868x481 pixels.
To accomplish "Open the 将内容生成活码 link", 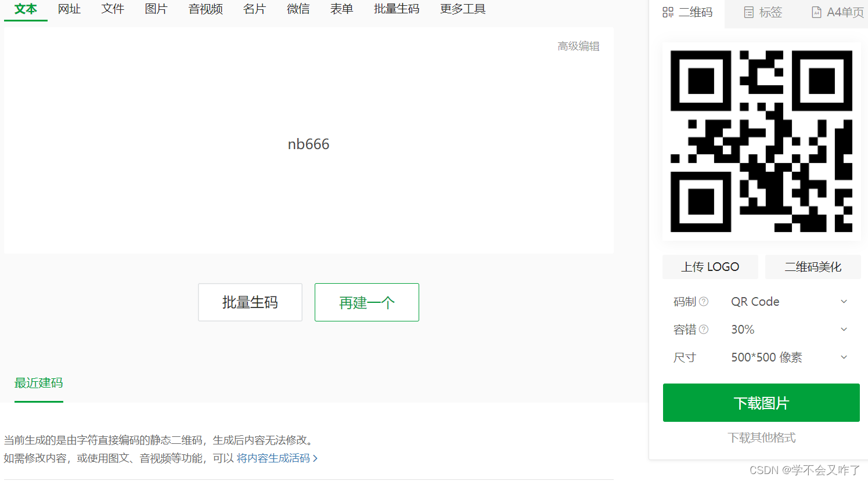I will 273,458.
